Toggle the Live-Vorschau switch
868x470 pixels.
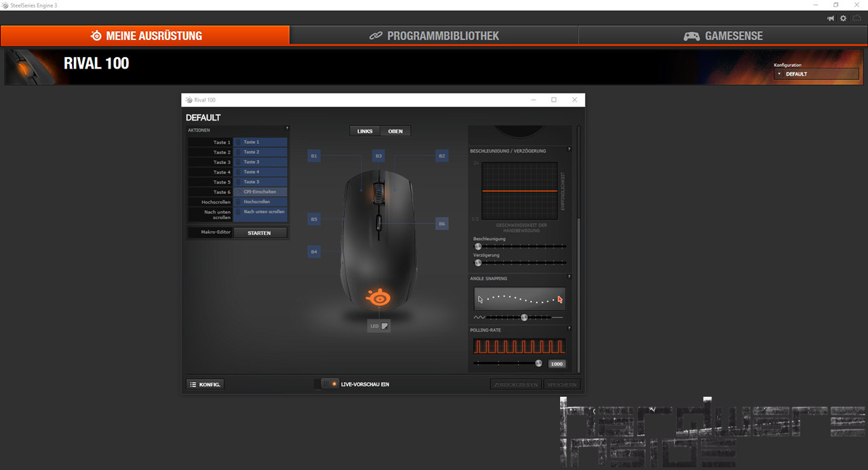pyautogui.click(x=328, y=384)
